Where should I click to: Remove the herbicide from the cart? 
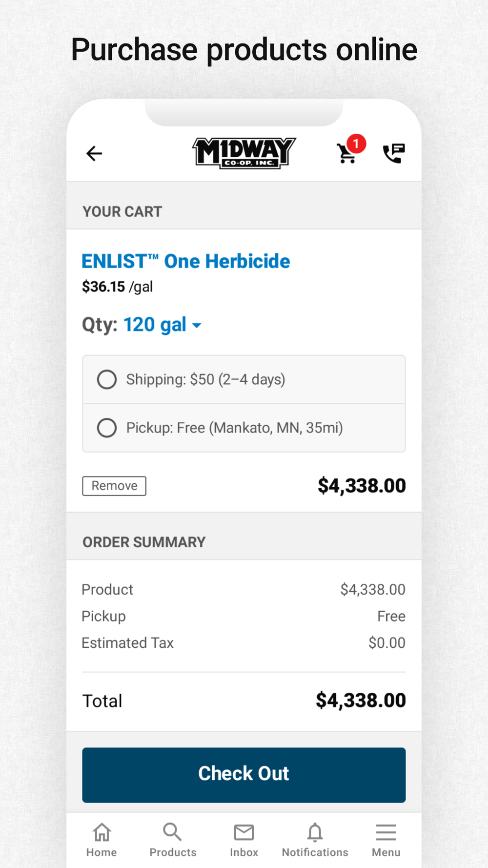(114, 486)
